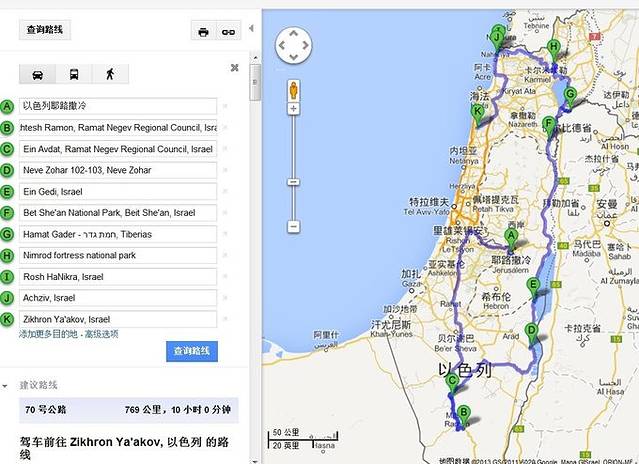Close the directions panel with X
The image size is (639, 464).
pyautogui.click(x=235, y=68)
